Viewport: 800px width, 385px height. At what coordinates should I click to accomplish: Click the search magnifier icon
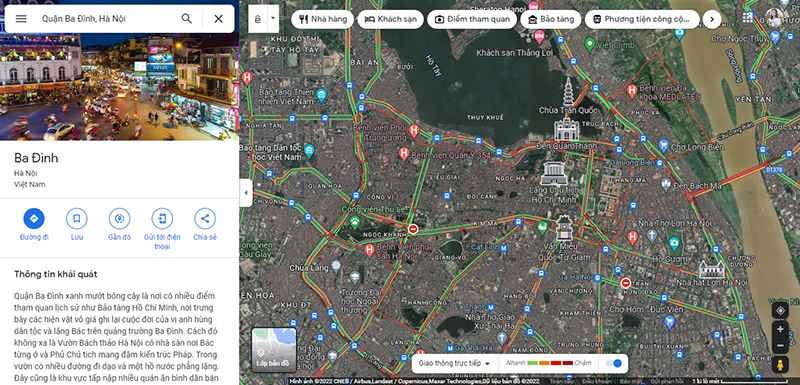pyautogui.click(x=187, y=19)
